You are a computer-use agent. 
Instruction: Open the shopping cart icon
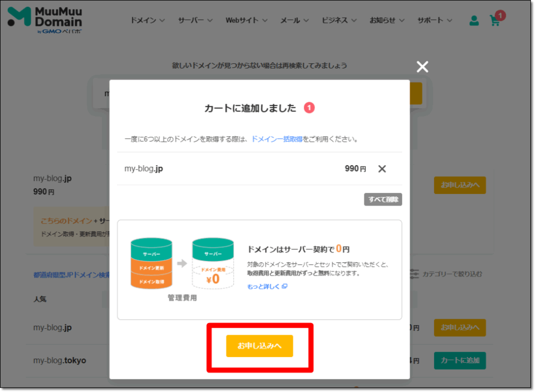[494, 21]
